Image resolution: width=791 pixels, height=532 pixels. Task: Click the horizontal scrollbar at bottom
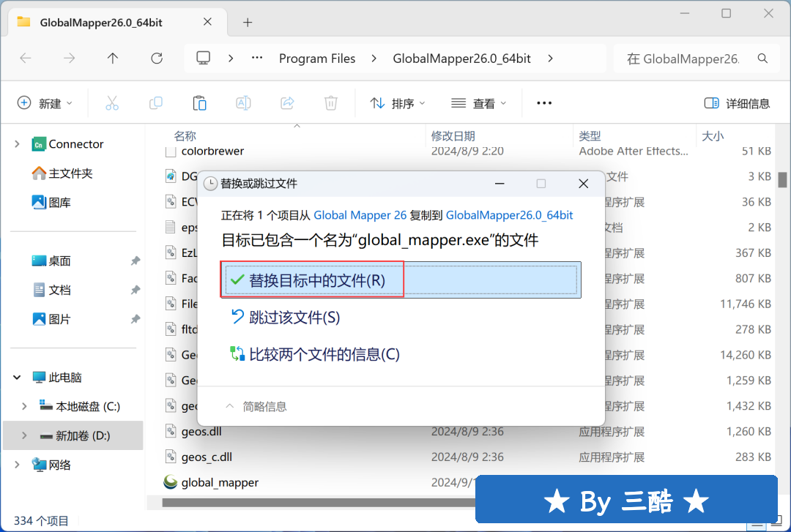click(x=319, y=503)
